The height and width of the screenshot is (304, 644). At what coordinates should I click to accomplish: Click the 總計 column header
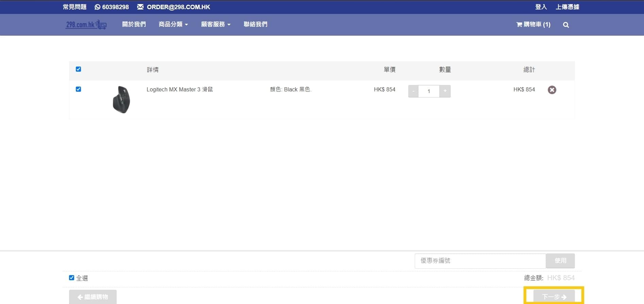(x=529, y=70)
